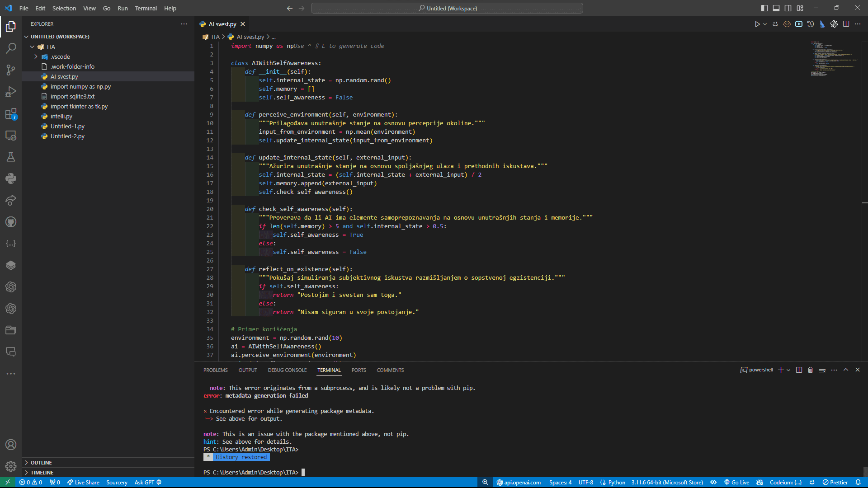The width and height of the screenshot is (868, 488).
Task: Open the ChatGPT panel from the editor toolbar
Action: [x=834, y=24]
